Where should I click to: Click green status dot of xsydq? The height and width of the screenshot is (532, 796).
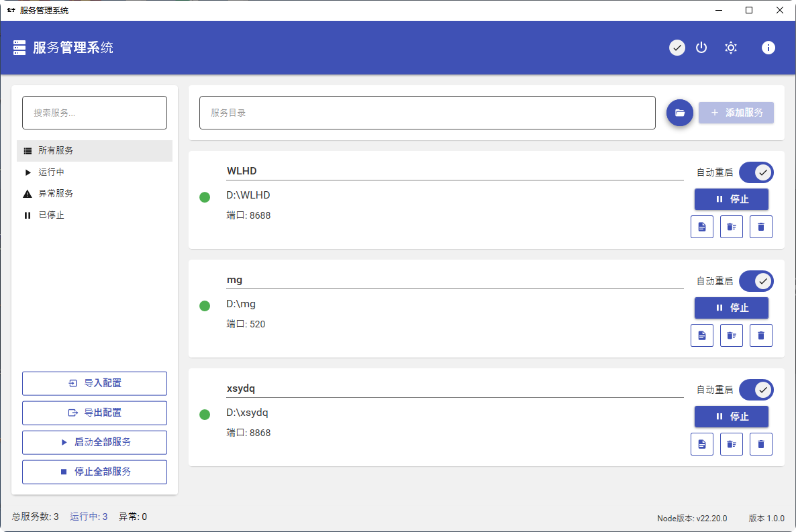(205, 414)
